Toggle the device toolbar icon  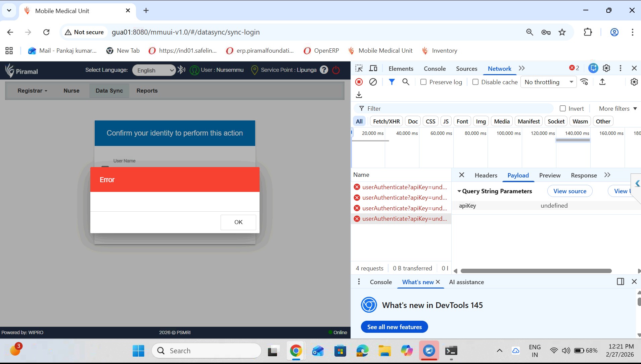(373, 68)
